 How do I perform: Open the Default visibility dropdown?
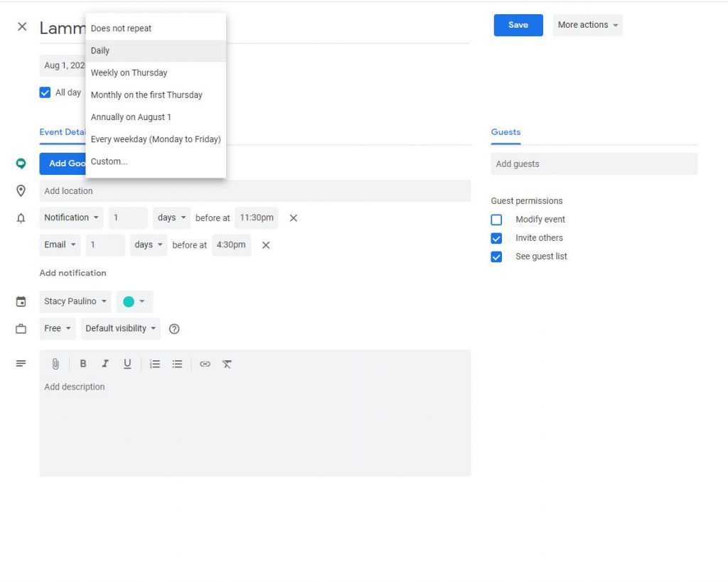(x=121, y=328)
